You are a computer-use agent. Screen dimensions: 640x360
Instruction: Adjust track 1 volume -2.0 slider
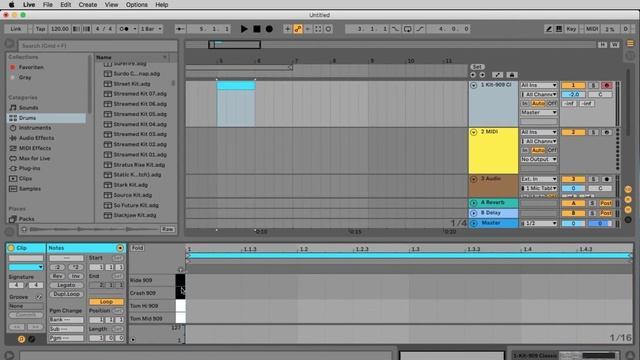[573, 94]
